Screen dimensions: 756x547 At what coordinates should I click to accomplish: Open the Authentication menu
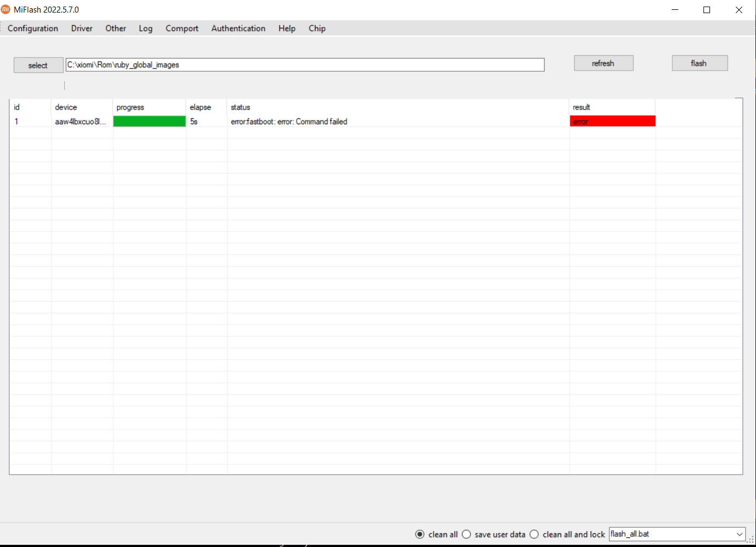click(238, 28)
